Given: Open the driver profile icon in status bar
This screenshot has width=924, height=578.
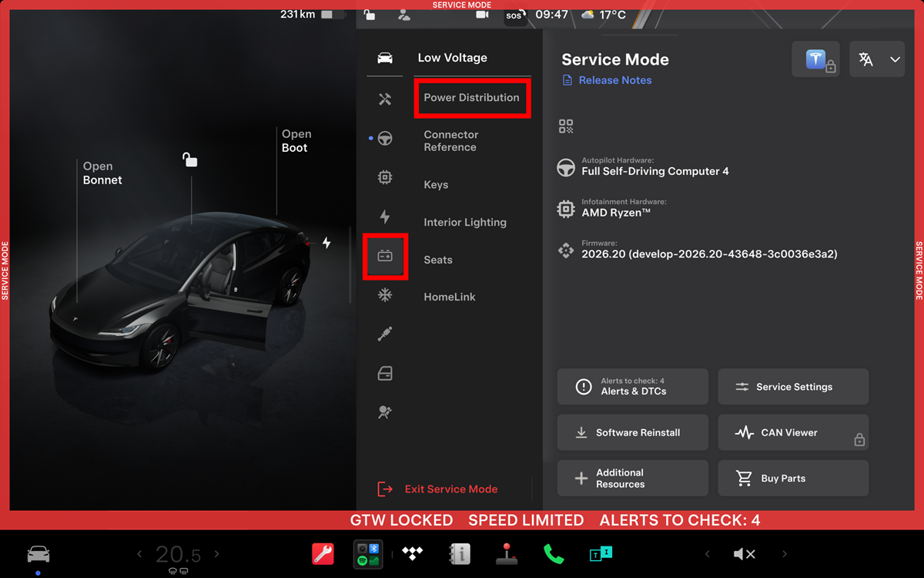Looking at the screenshot, I should pos(403,14).
